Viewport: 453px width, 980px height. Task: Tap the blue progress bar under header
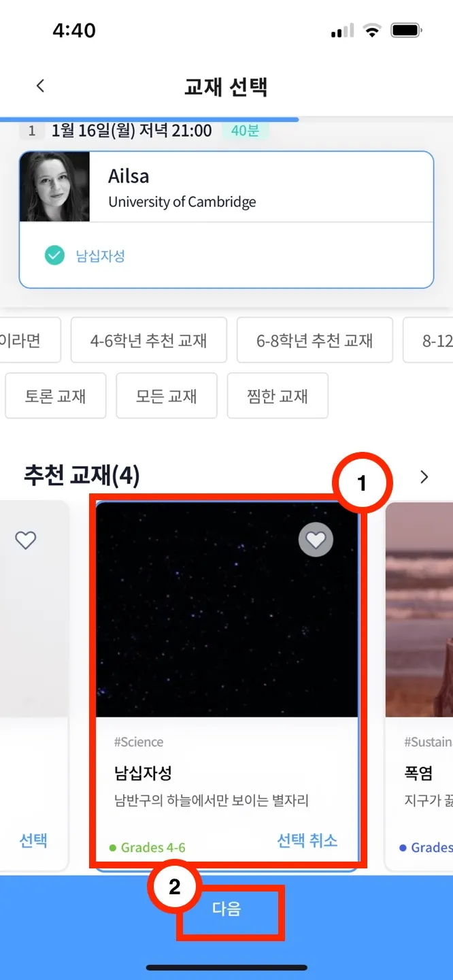click(149, 119)
